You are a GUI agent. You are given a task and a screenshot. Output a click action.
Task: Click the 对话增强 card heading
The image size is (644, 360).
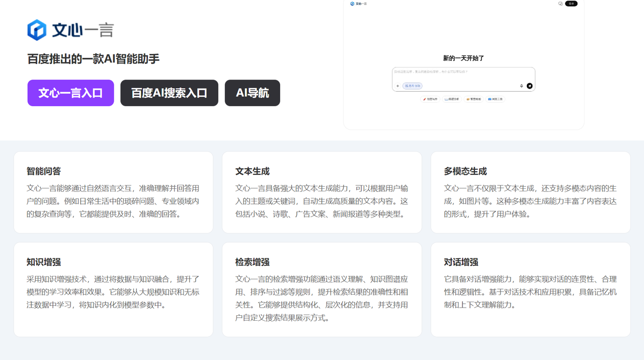click(461, 262)
